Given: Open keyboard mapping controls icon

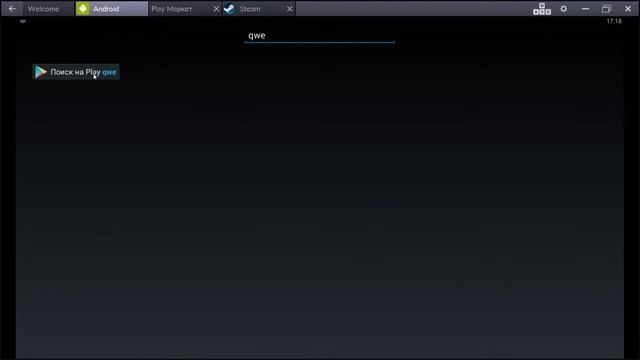Looking at the screenshot, I should tap(542, 9).
